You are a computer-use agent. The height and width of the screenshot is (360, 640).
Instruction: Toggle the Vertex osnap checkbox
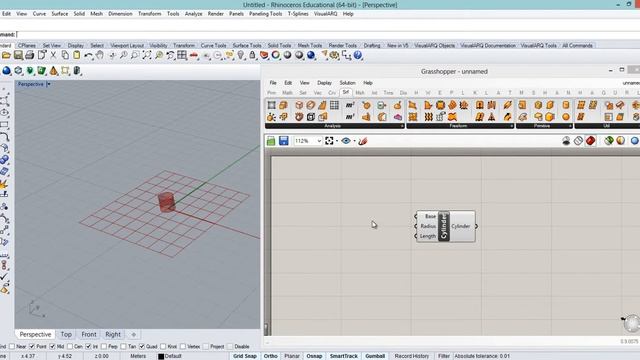pyautogui.click(x=183, y=347)
